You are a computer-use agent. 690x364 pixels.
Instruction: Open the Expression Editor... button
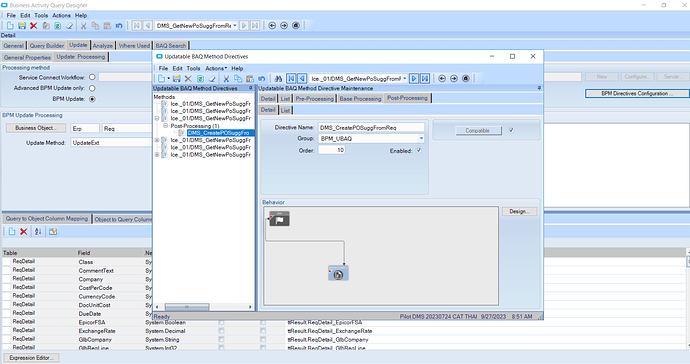[31, 357]
